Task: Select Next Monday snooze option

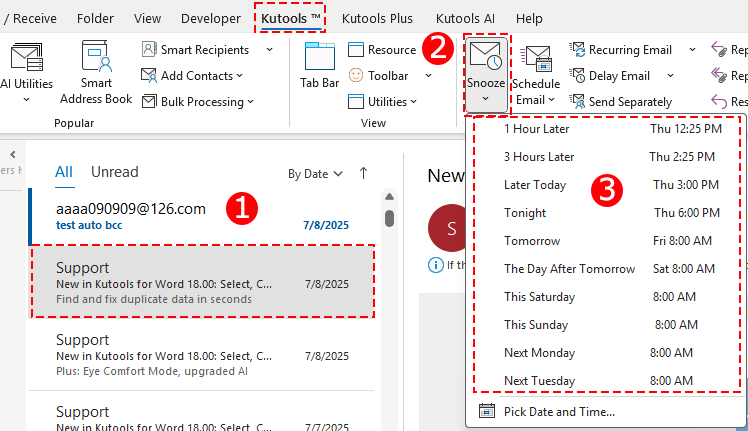Action: (x=607, y=353)
